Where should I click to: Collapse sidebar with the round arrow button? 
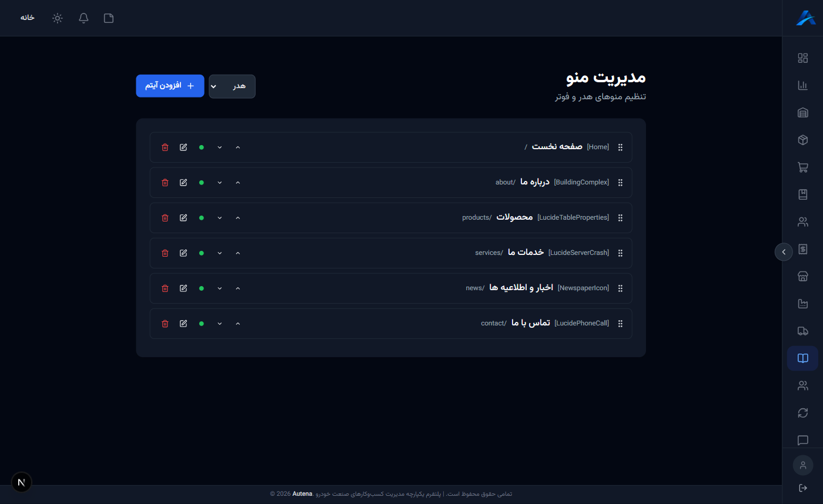pos(784,252)
